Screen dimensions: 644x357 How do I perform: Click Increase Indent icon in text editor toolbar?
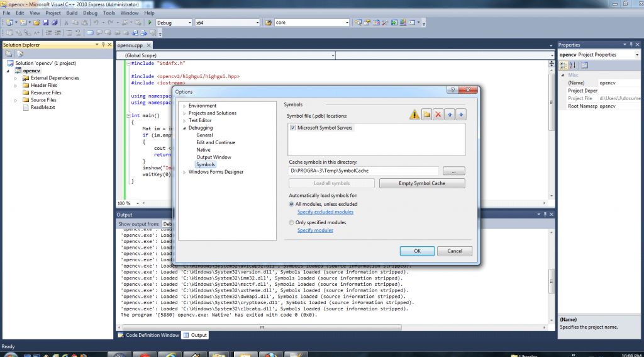click(x=58, y=33)
